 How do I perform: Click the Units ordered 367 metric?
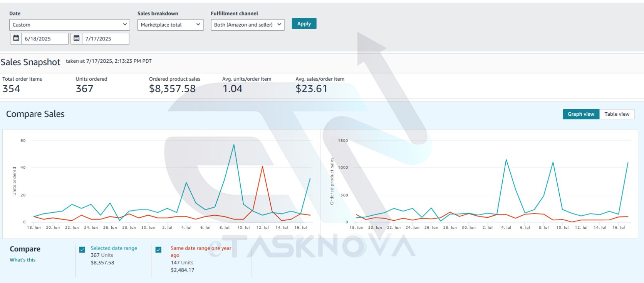(x=84, y=89)
